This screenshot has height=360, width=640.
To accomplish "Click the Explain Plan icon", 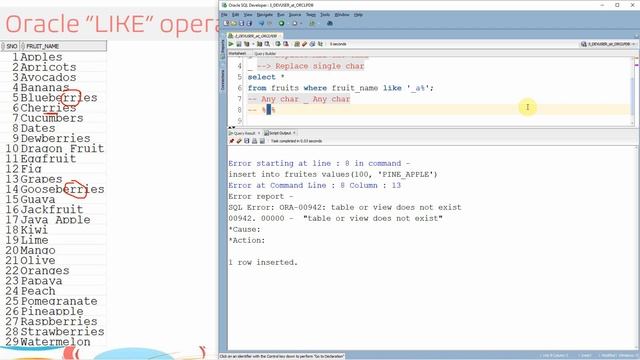I will click(x=247, y=44).
